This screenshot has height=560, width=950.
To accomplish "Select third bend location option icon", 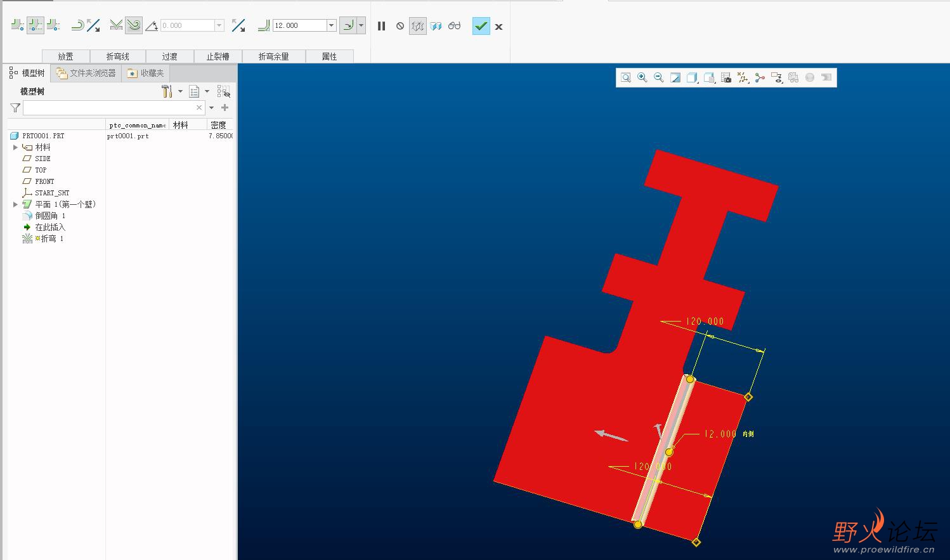I will pos(53,25).
